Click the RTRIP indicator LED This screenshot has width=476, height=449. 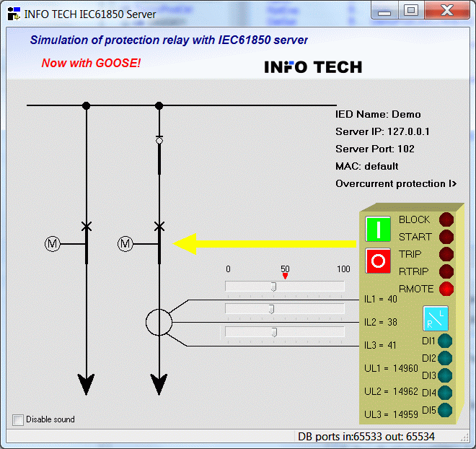click(446, 271)
